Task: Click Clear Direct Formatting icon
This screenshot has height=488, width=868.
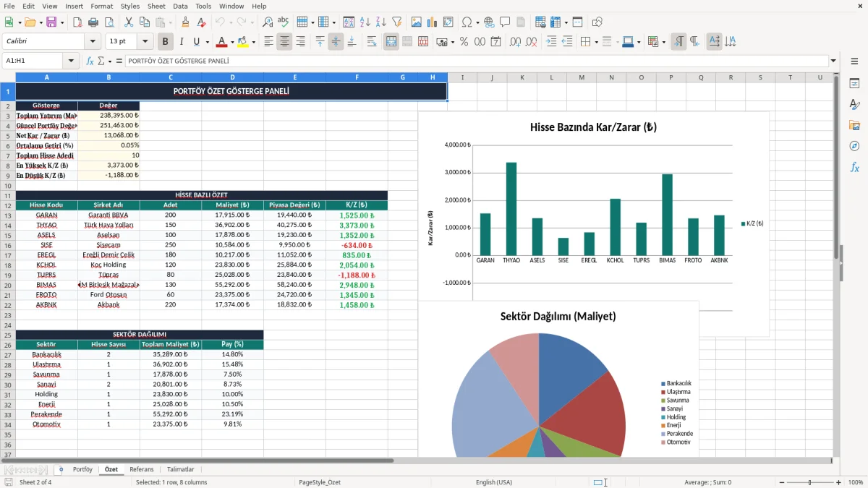Action: point(200,22)
